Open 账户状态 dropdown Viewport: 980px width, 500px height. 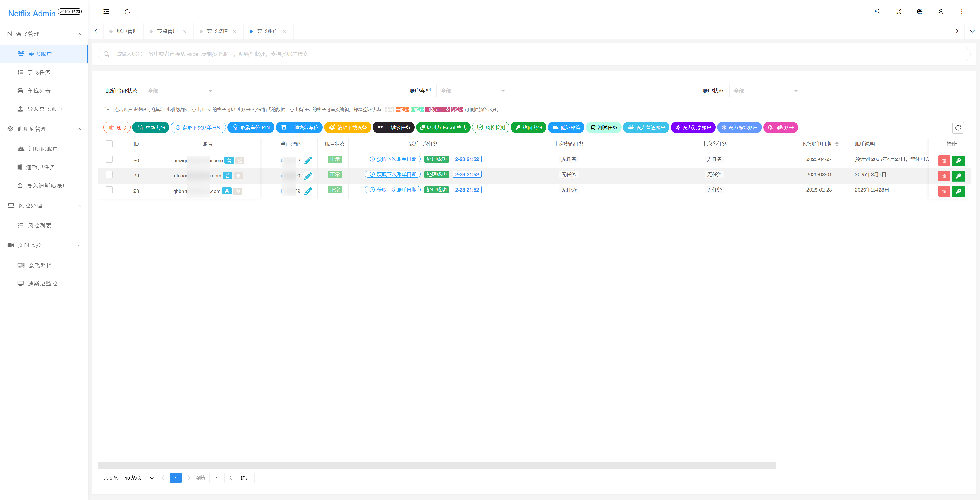tap(765, 91)
